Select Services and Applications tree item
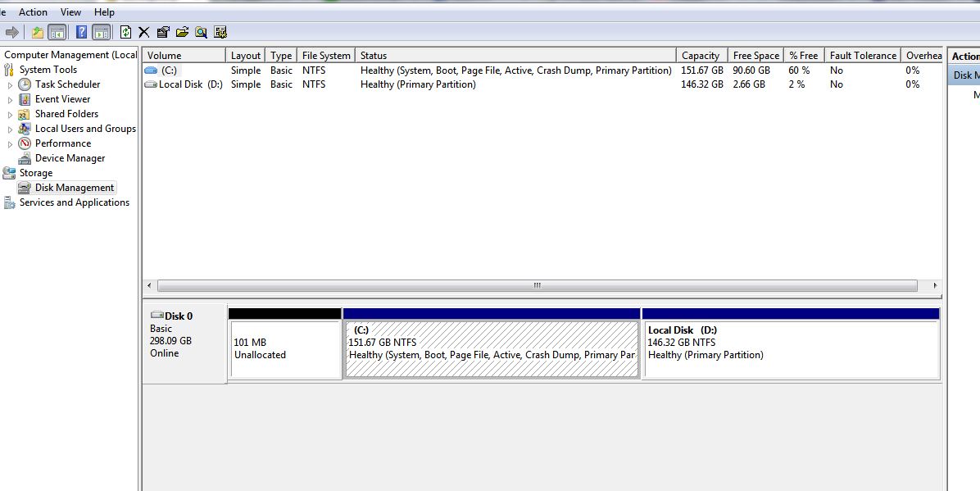Screen dimensions: 980x491 pos(75,202)
